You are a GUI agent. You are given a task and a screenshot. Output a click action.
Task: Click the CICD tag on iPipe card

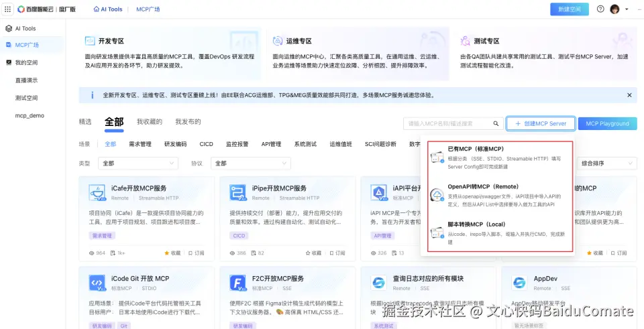click(x=239, y=236)
